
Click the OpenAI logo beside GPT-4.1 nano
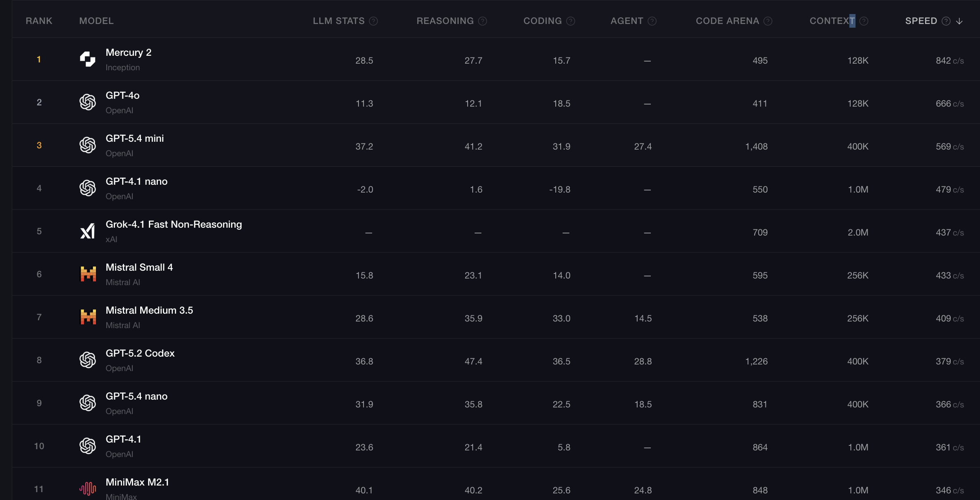pos(88,188)
